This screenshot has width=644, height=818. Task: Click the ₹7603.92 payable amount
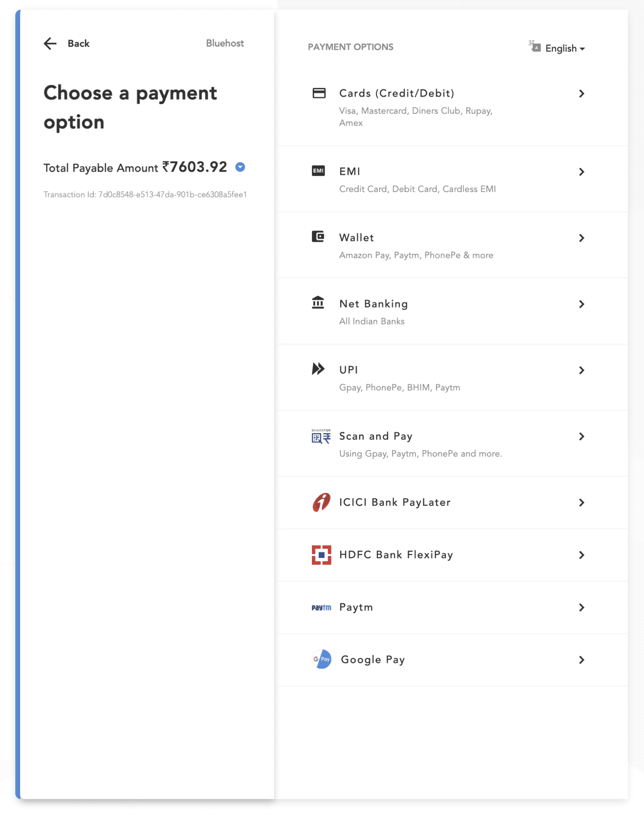pyautogui.click(x=195, y=167)
